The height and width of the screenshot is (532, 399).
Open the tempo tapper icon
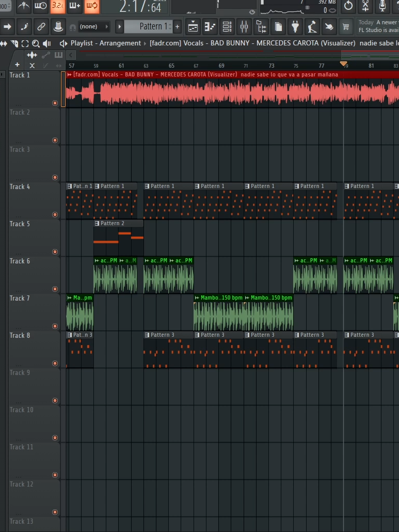pyautogui.click(x=312, y=26)
